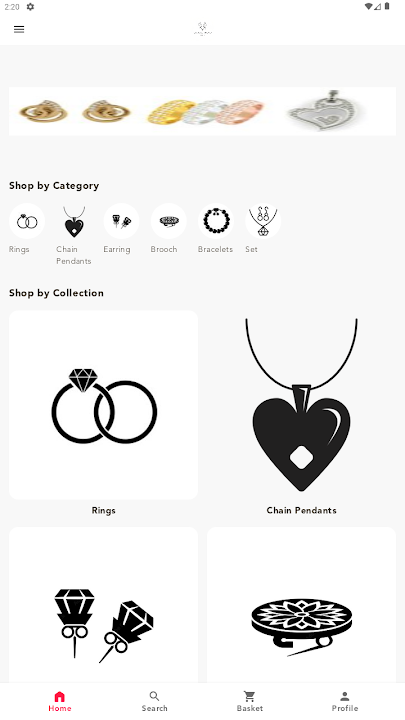The width and height of the screenshot is (405, 720).
Task: Open the Basket tab
Action: click(x=250, y=701)
